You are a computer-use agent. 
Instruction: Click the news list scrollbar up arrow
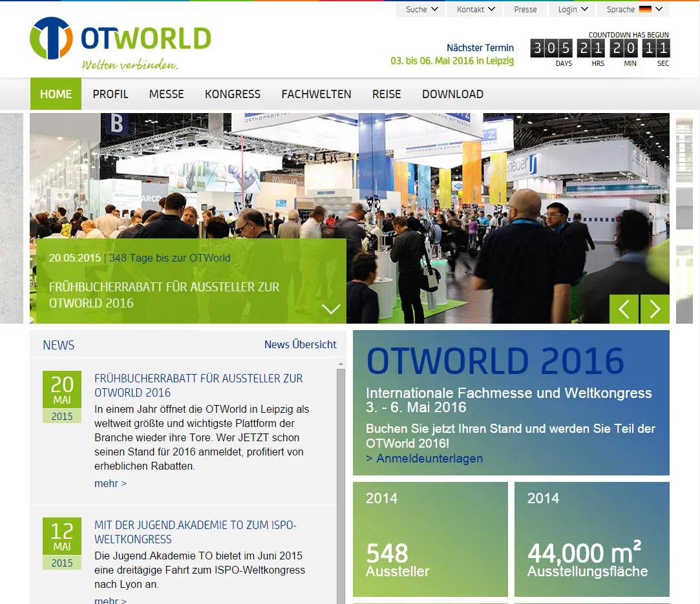tap(341, 364)
